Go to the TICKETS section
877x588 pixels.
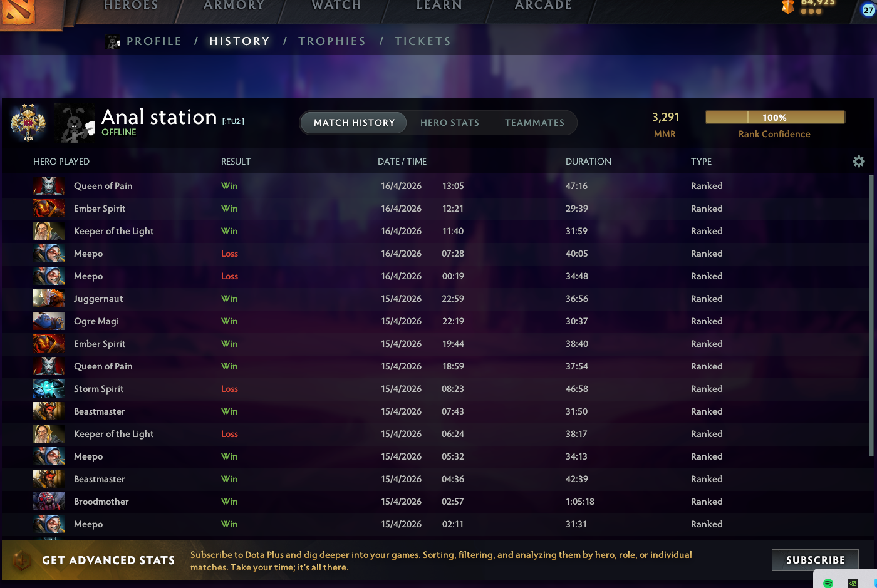point(423,41)
